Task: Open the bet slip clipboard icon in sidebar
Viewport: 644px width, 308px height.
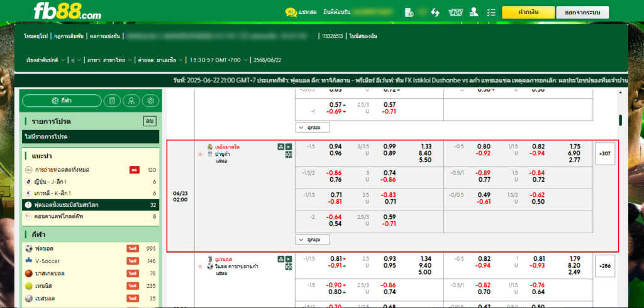Action: [x=112, y=101]
